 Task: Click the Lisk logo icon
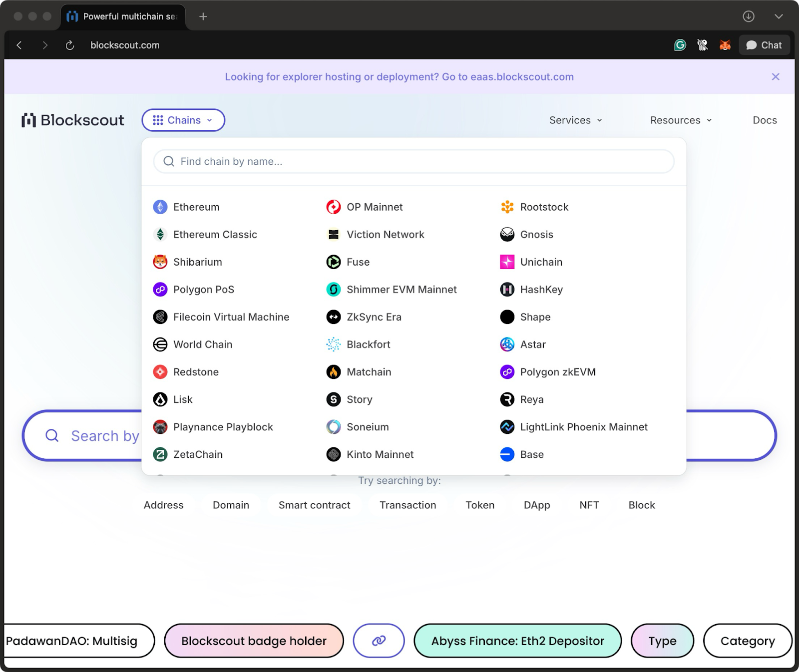[160, 399]
